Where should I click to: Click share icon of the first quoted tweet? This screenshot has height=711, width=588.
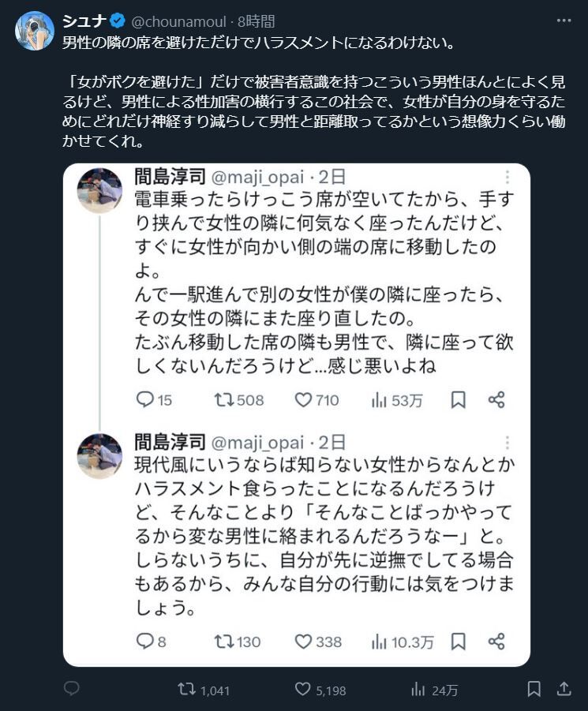click(496, 400)
